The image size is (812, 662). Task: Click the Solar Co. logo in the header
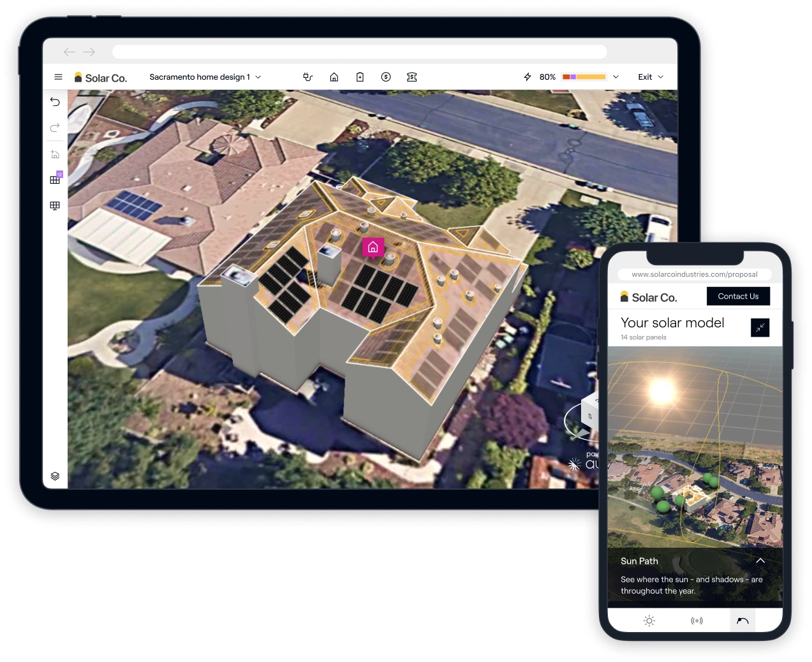coord(100,77)
